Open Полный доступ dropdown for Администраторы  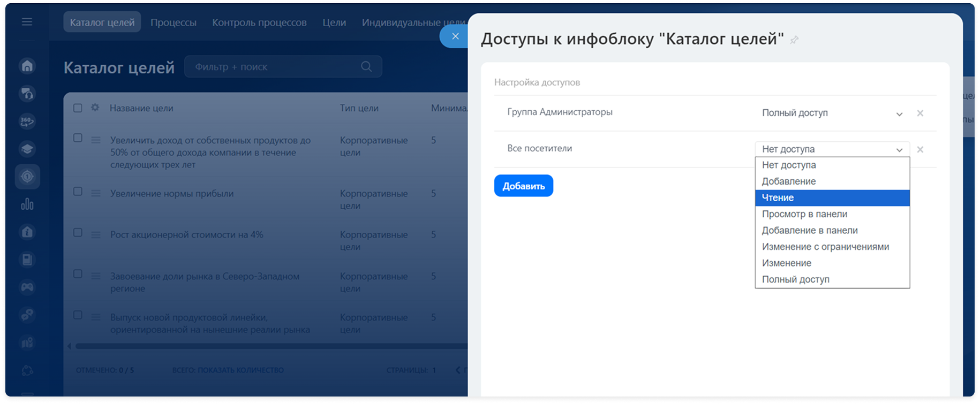click(832, 113)
